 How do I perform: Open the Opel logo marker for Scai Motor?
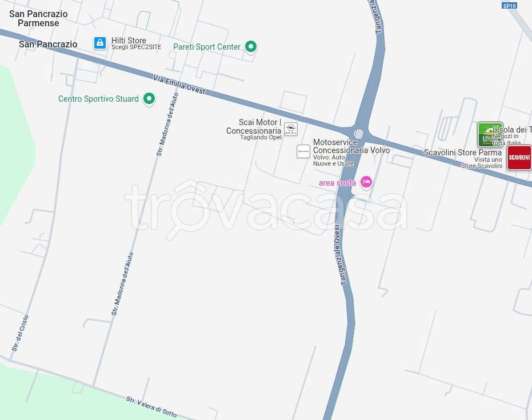291,129
